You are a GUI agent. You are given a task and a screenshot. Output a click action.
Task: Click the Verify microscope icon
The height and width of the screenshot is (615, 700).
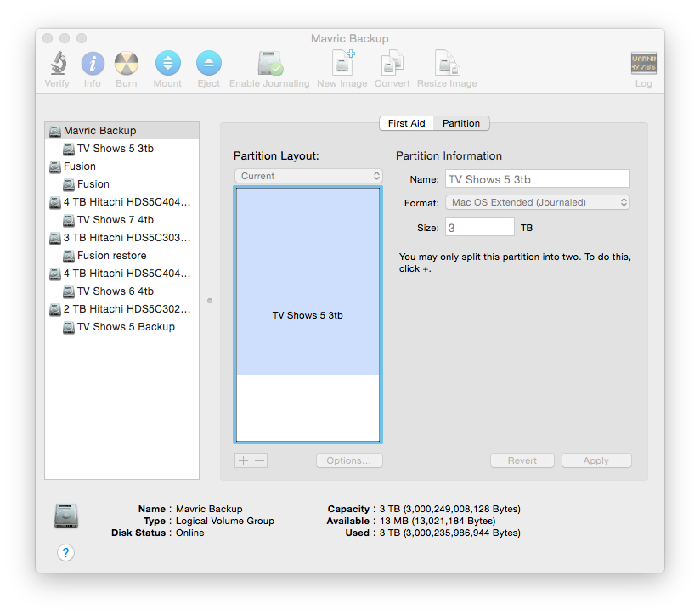58,63
